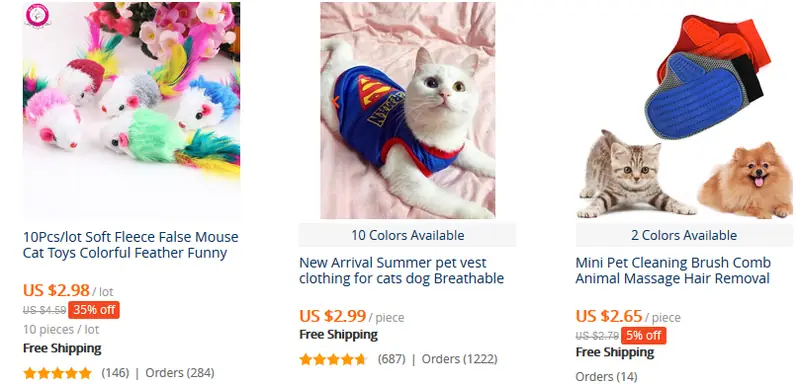Click the US $2.65 price of the cleaning brush

click(x=609, y=317)
